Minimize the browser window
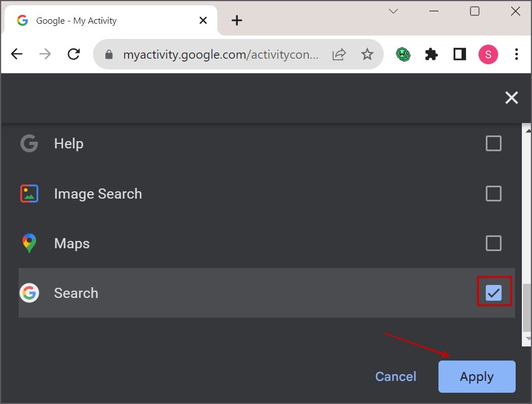532x404 pixels. point(434,11)
